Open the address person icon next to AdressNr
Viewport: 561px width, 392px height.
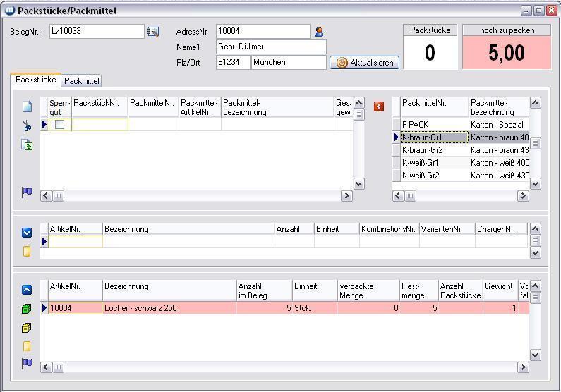(319, 32)
